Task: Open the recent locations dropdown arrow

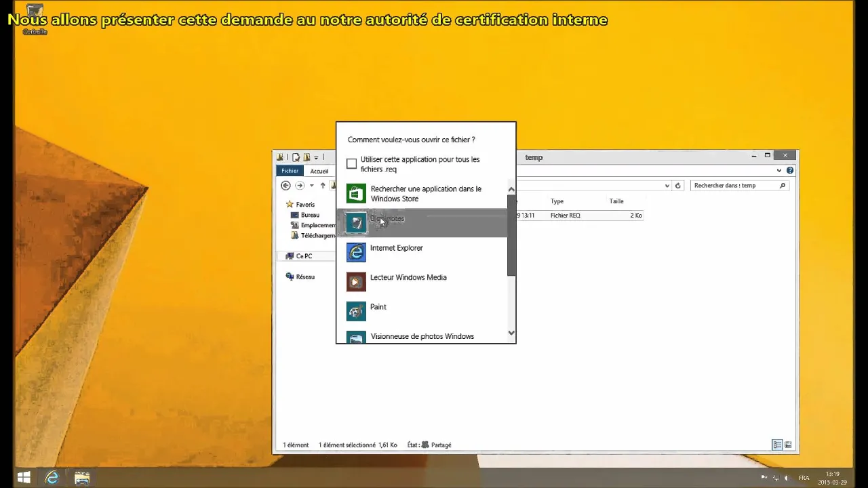Action: coord(312,186)
